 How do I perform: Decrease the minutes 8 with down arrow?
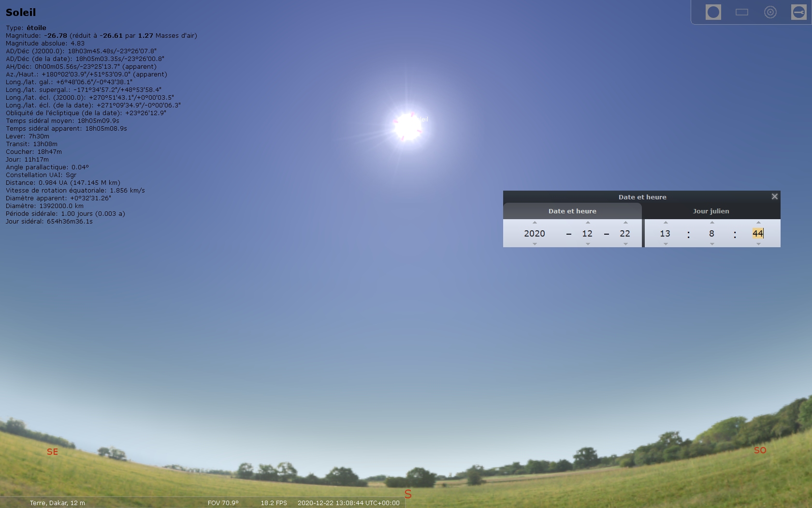(x=712, y=244)
